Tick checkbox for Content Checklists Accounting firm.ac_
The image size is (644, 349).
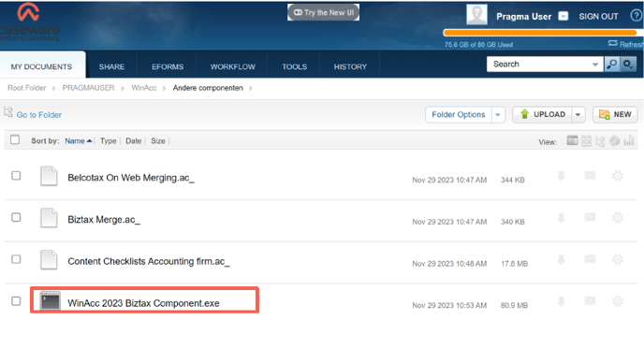pyautogui.click(x=16, y=259)
